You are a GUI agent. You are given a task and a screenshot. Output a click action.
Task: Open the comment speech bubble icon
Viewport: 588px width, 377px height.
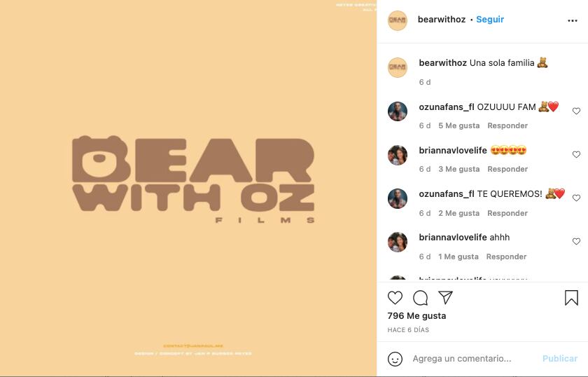coord(421,298)
